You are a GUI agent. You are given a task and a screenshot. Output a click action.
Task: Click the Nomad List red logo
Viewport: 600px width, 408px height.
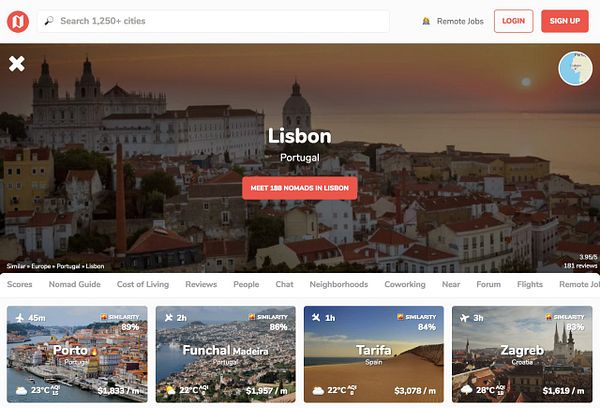pos(18,21)
